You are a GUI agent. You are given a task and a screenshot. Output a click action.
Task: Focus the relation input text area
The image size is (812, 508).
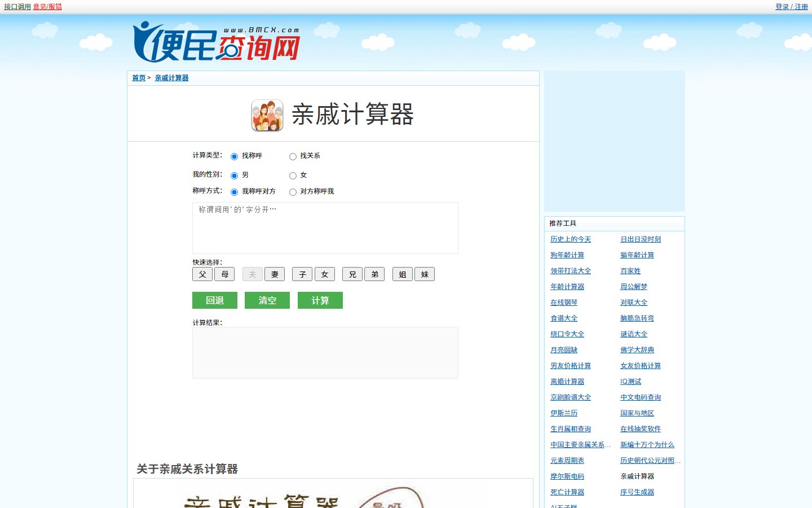tap(325, 228)
